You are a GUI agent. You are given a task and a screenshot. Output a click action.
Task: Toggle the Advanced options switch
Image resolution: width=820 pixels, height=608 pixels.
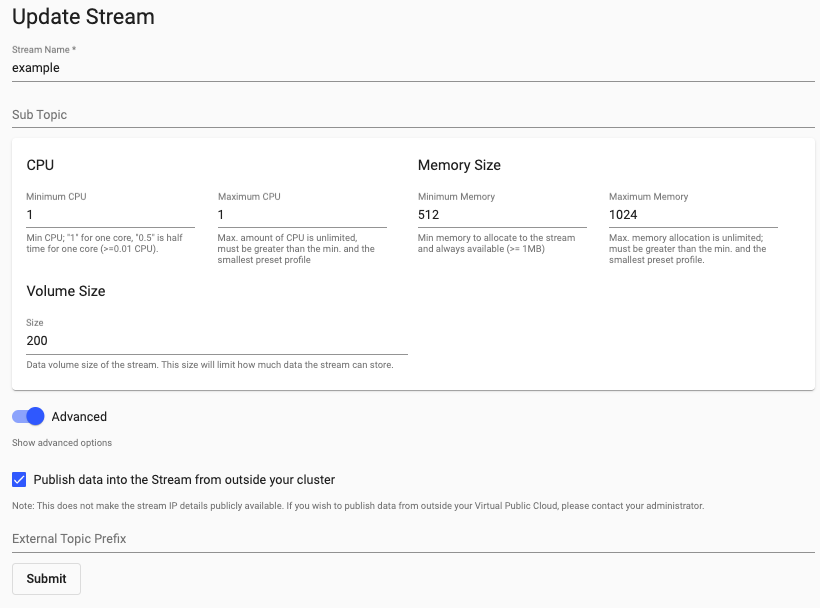(28, 416)
